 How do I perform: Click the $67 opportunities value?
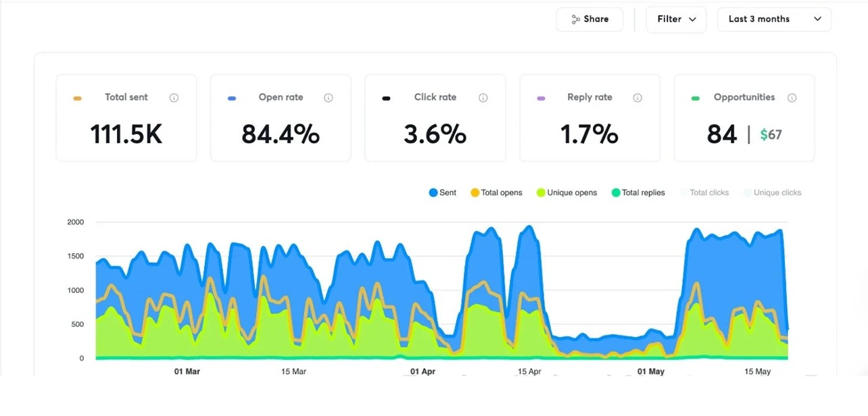[x=771, y=134]
